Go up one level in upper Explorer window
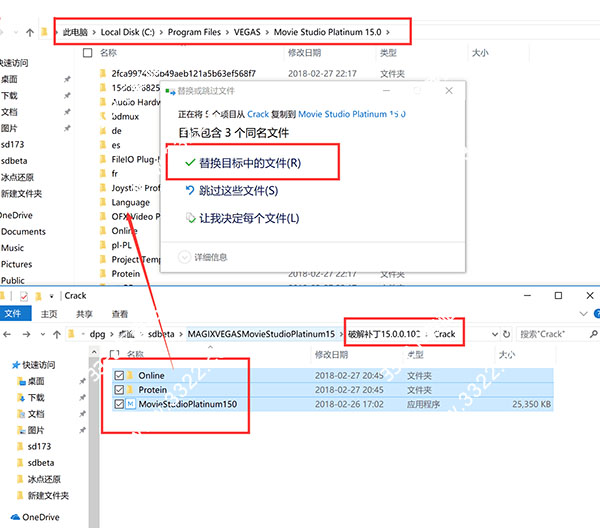This screenshot has height=528, width=600. pos(30,32)
